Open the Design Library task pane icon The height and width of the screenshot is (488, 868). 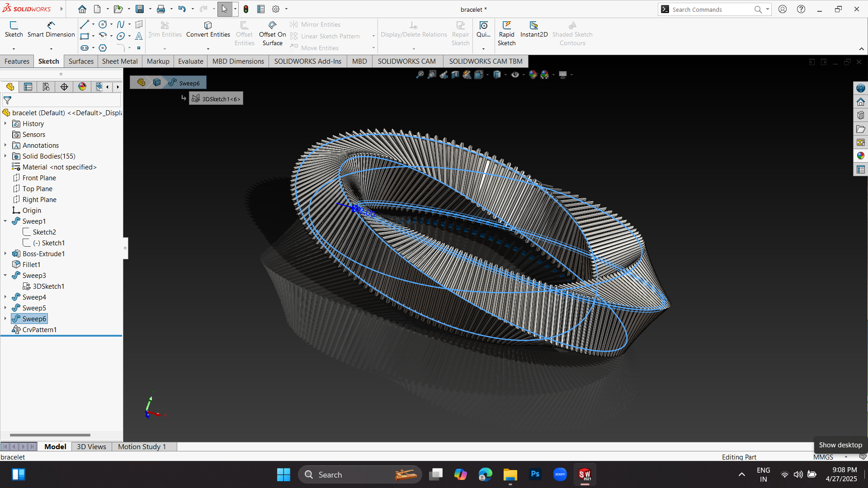pyautogui.click(x=860, y=115)
